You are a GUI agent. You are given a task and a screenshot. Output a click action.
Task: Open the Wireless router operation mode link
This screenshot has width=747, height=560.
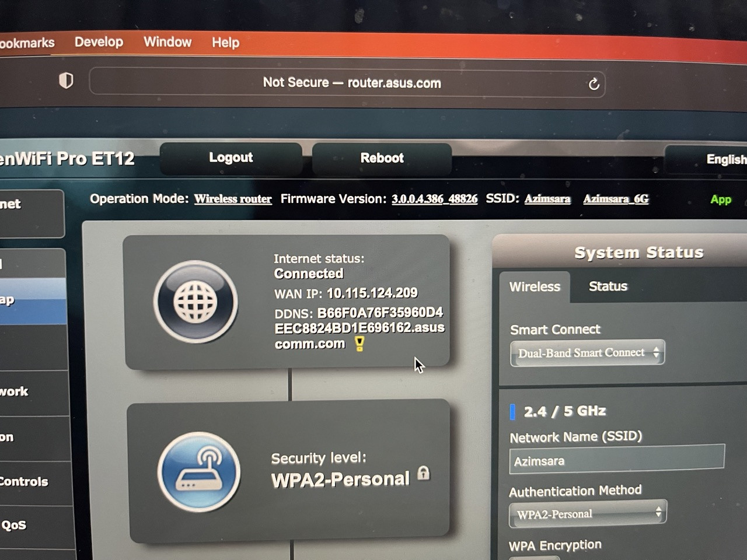click(x=233, y=199)
